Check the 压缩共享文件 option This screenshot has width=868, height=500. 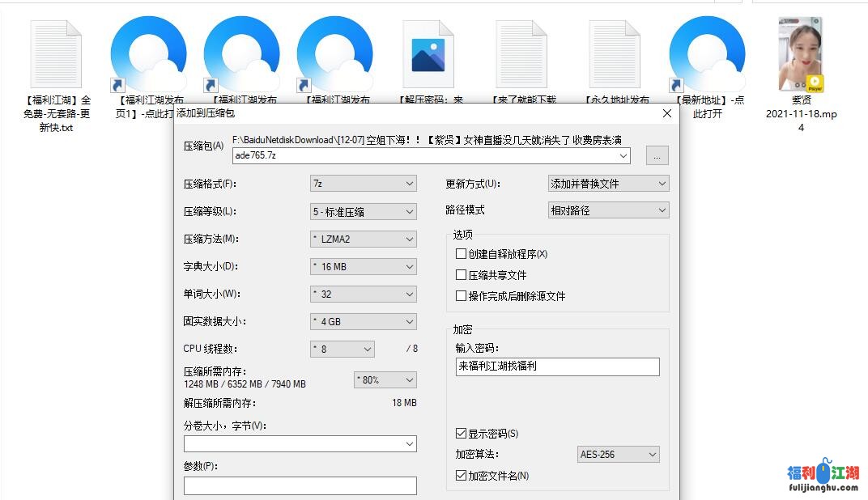462,275
